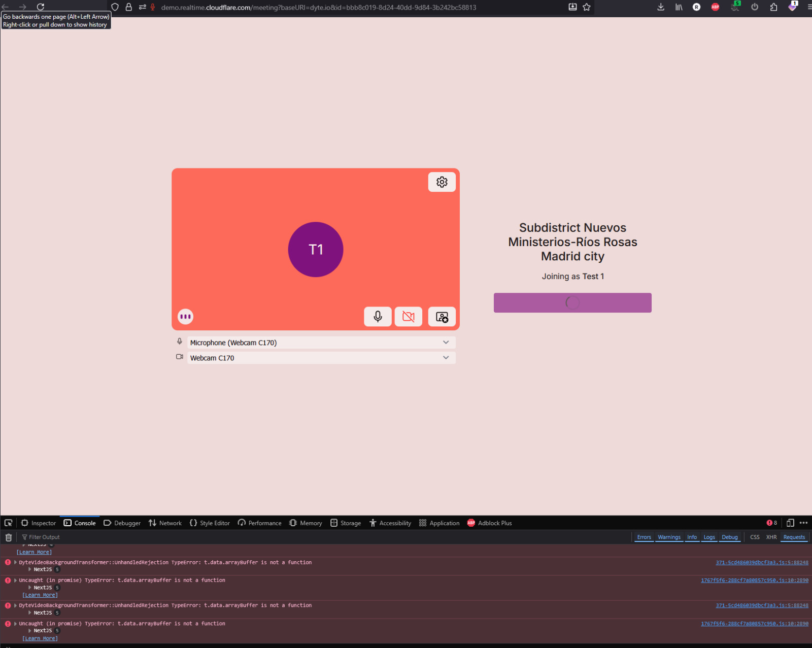Viewport: 812px width, 648px height.
Task: Click the red error count badge showing 8
Action: pyautogui.click(x=772, y=523)
